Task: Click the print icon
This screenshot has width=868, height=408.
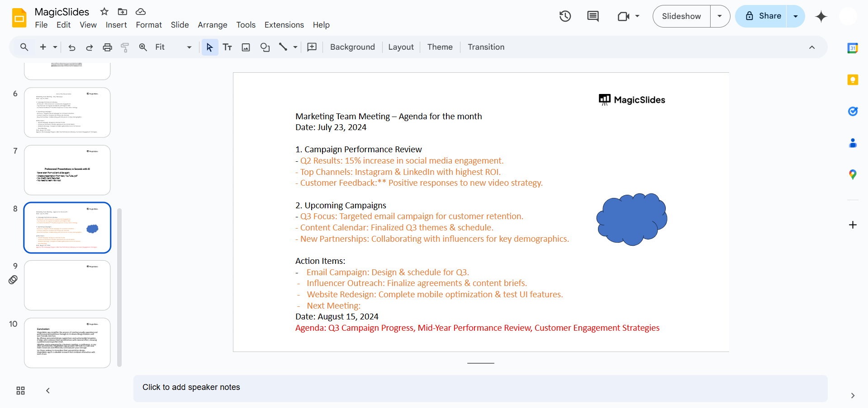Action: coord(107,47)
